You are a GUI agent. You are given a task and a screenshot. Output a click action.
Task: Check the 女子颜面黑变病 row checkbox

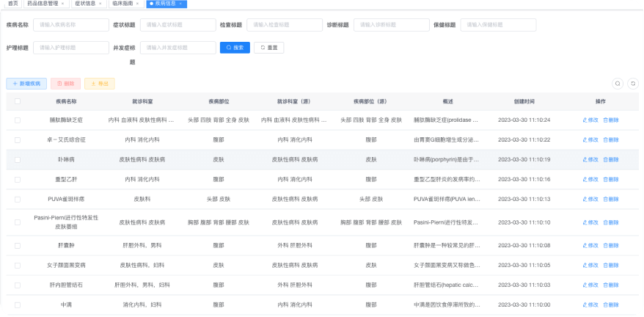point(18,265)
